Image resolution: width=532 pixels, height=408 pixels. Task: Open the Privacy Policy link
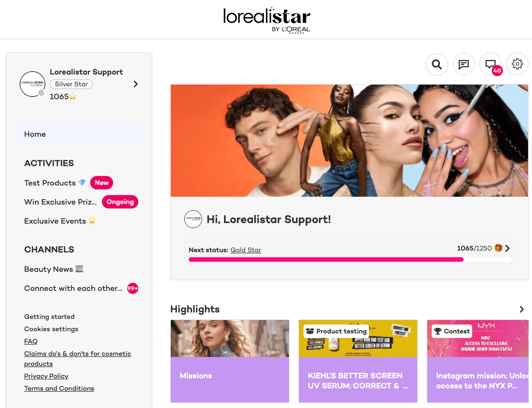click(x=46, y=376)
